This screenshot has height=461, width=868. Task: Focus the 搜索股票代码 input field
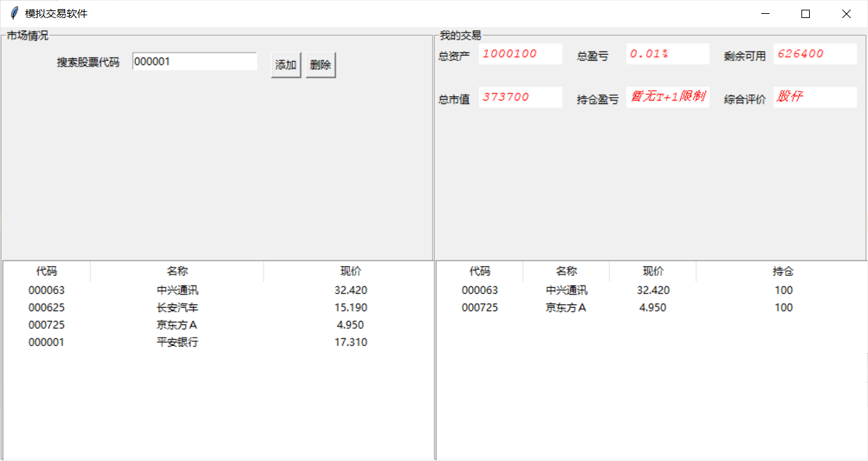194,62
